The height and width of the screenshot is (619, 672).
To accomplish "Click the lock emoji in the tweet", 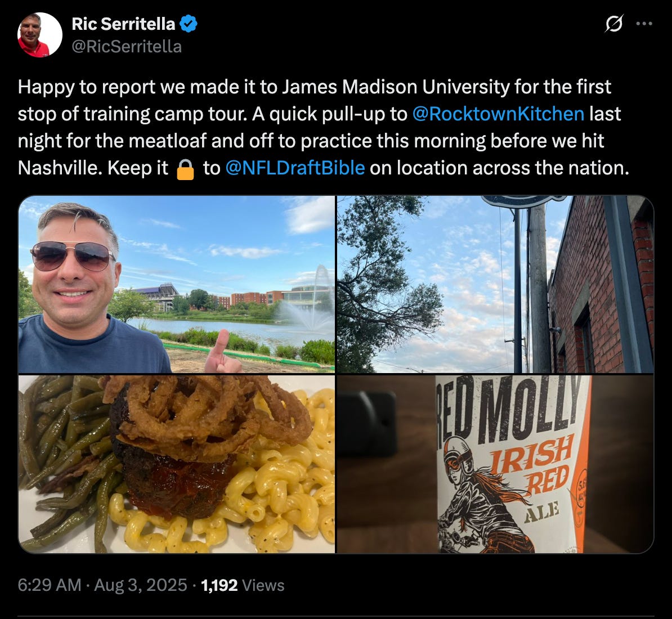I will [186, 169].
